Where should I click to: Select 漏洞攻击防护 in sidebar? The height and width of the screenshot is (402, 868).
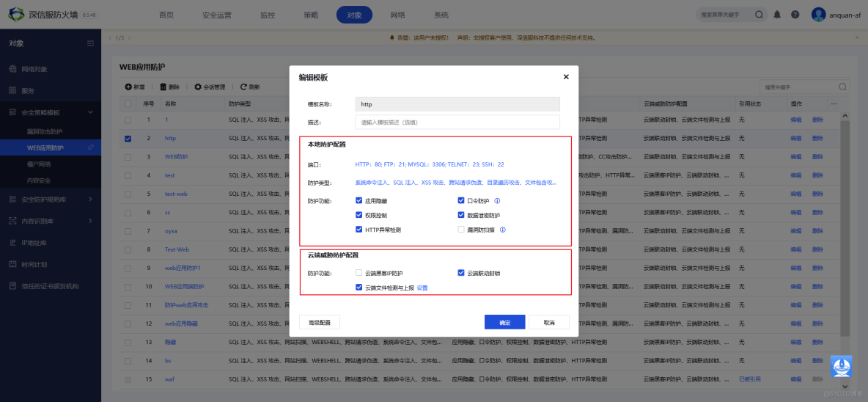pyautogui.click(x=45, y=132)
